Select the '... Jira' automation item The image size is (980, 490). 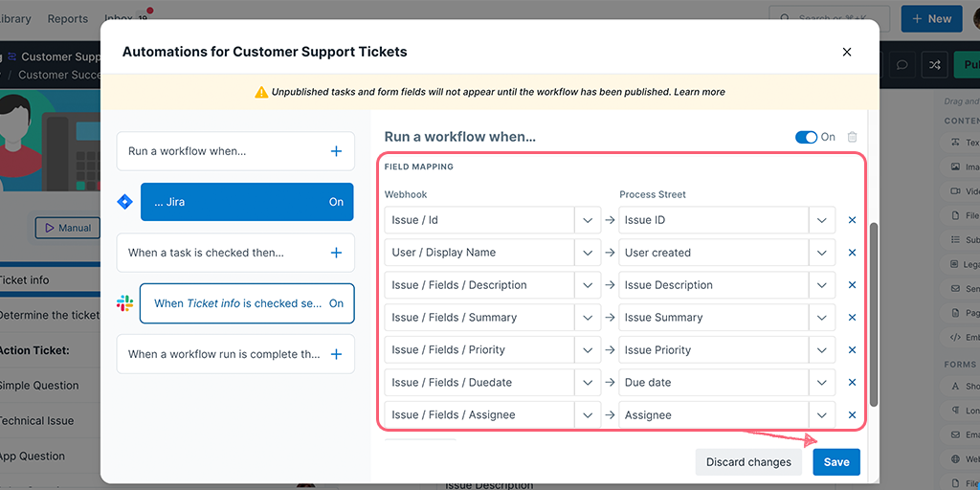click(x=247, y=202)
